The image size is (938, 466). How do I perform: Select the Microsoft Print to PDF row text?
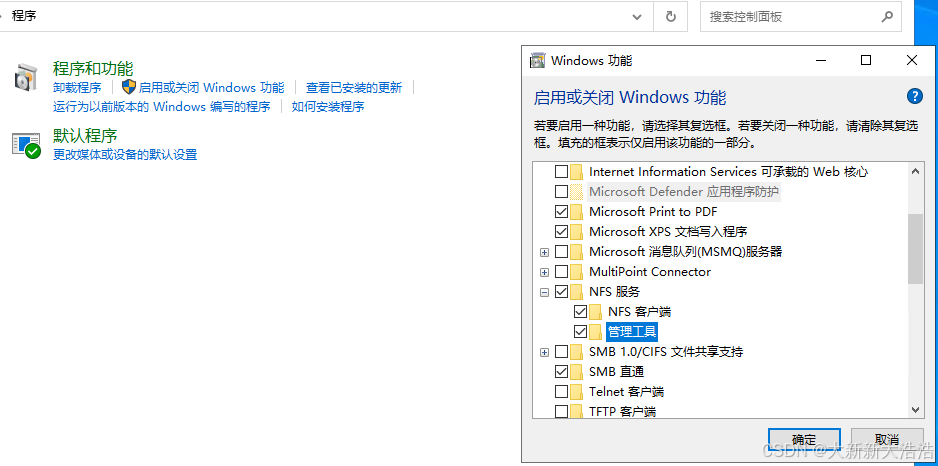coord(653,212)
